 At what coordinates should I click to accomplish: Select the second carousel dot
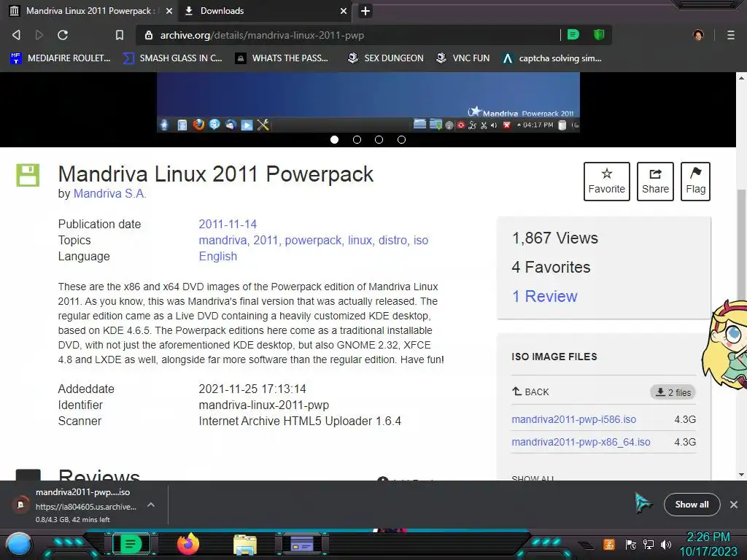point(357,139)
